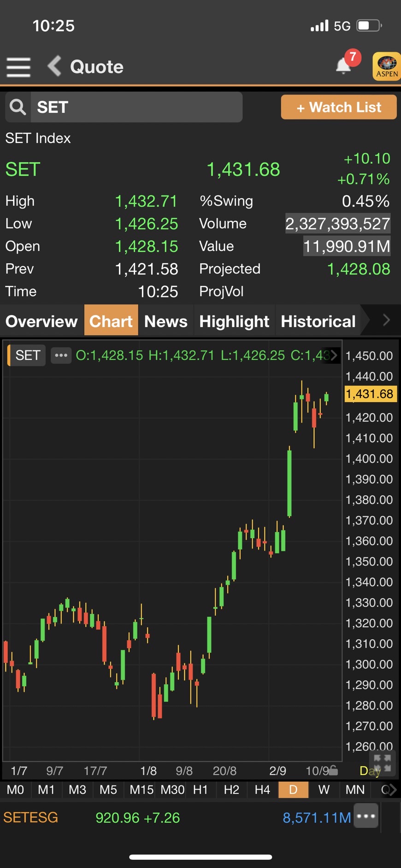
Task: Tap the search magnifier icon
Action: click(18, 107)
